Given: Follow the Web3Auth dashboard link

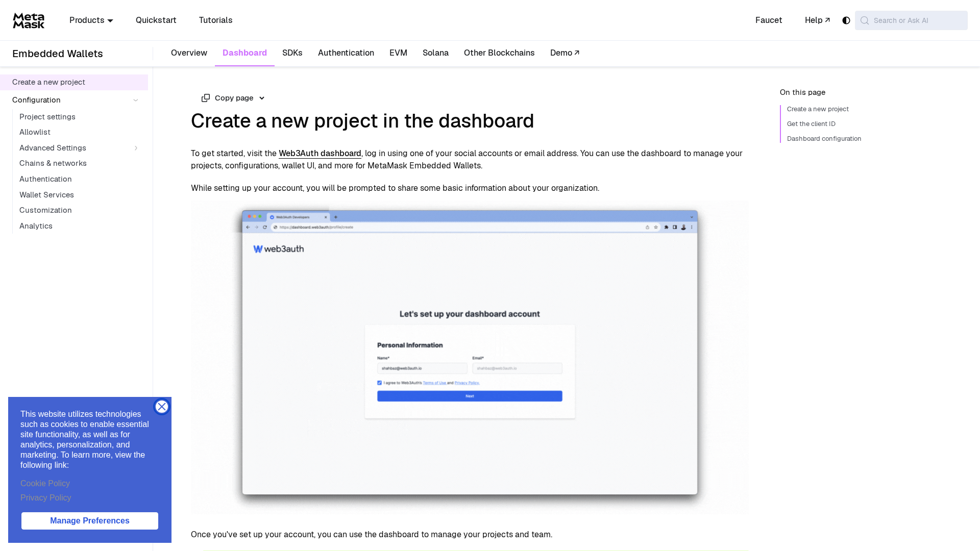Looking at the screenshot, I should [x=320, y=154].
